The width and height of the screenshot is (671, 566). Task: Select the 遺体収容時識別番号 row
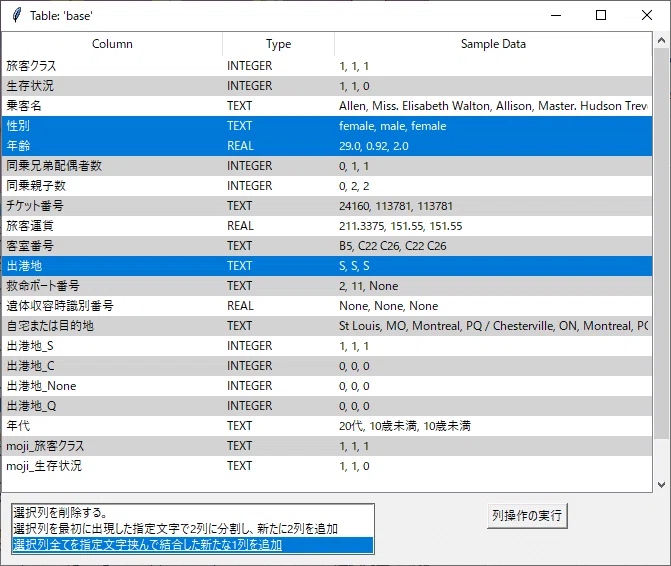(x=327, y=306)
